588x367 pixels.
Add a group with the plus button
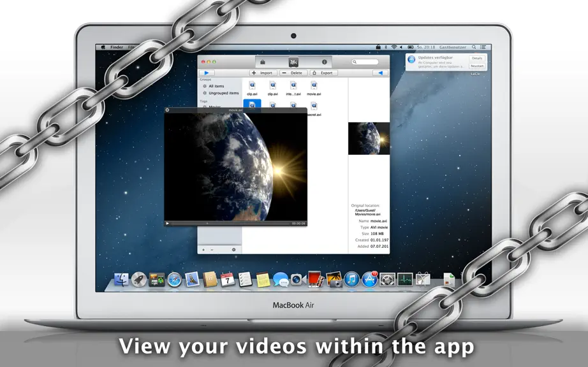(203, 250)
